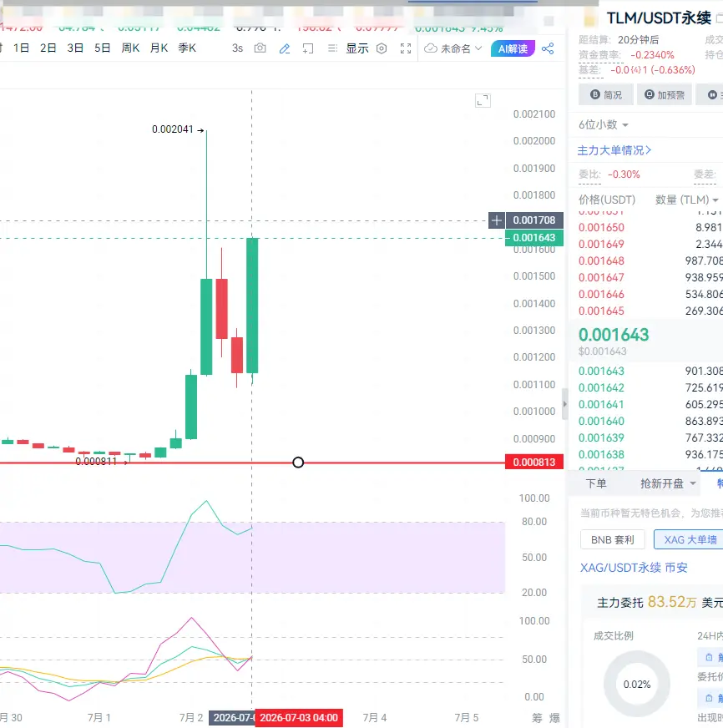Click the 2026-07-03 04:00 time marker
The image size is (723, 728).
click(x=299, y=718)
